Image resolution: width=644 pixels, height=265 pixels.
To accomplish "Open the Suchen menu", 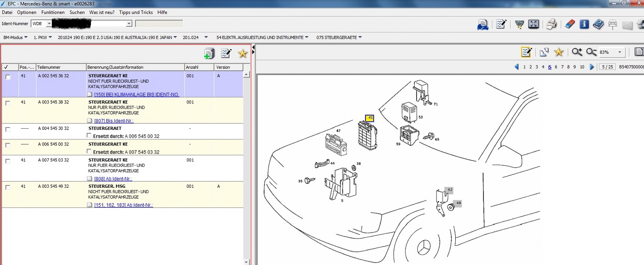I will tap(77, 12).
